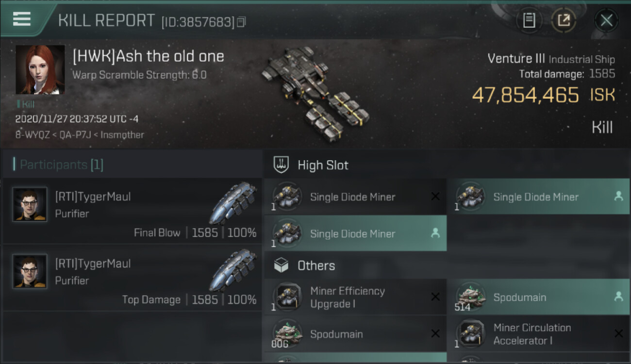Image resolution: width=631 pixels, height=364 pixels.
Task: Click the Purifier ship icon for Final Blow
Action: coord(234,204)
